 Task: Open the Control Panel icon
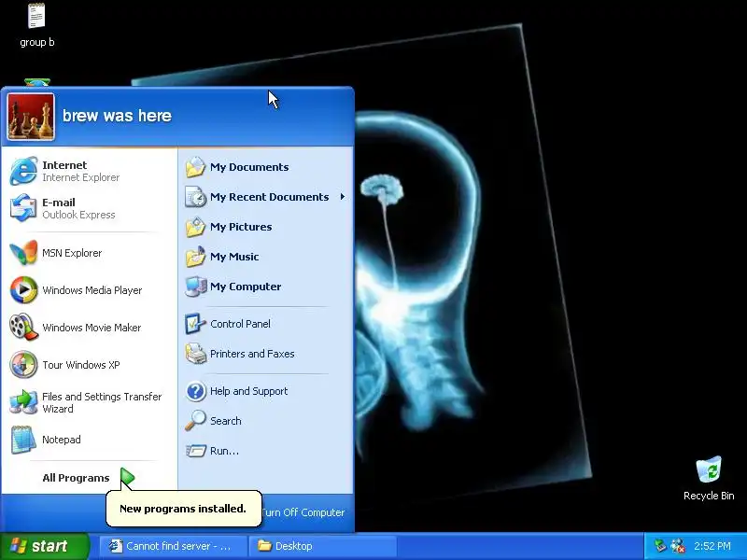click(x=195, y=324)
